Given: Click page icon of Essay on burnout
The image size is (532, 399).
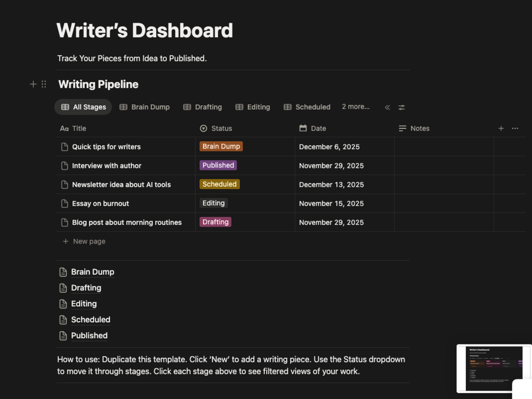Looking at the screenshot, I should [x=65, y=204].
